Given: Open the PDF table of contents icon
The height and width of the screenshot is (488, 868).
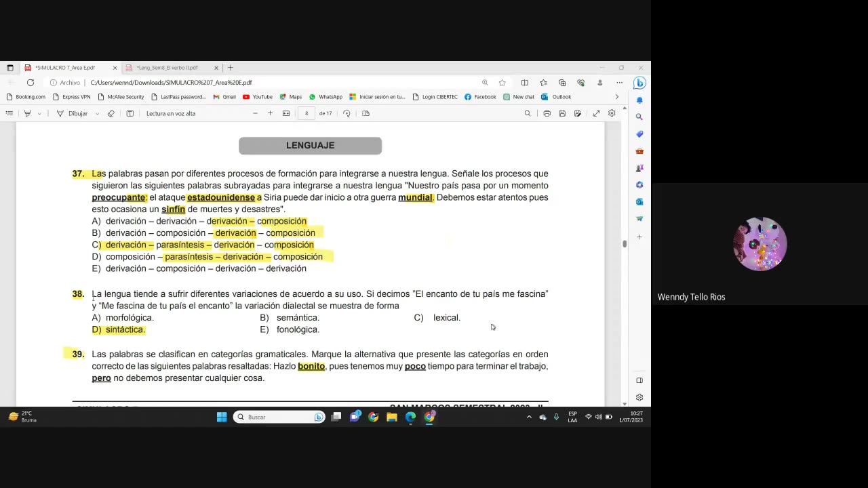Looking at the screenshot, I should [9, 113].
